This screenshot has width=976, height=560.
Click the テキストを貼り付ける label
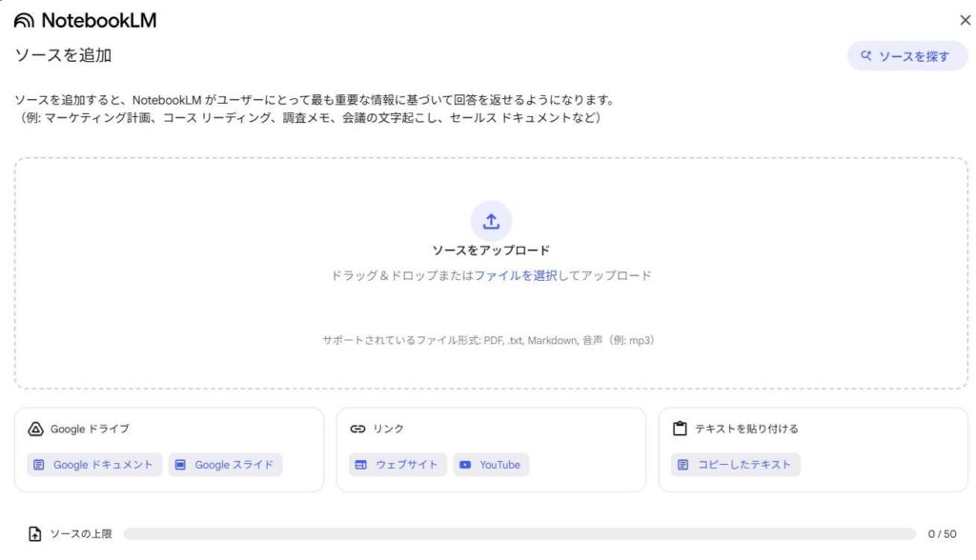(x=746, y=429)
